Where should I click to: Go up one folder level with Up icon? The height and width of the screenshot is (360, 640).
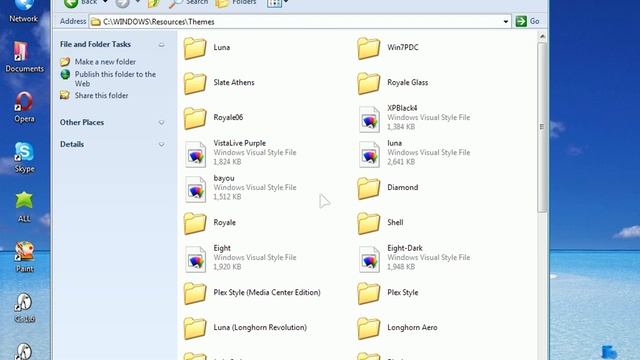point(154,3)
